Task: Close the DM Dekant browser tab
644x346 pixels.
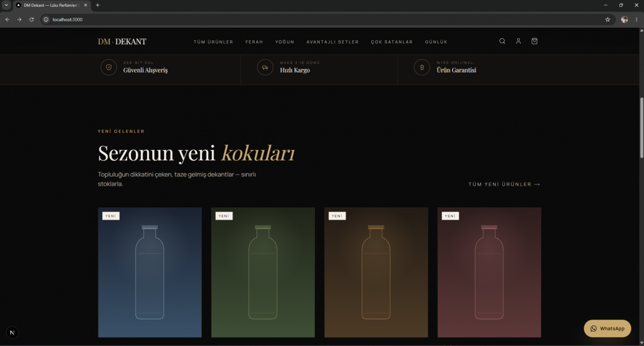Action: [x=86, y=5]
